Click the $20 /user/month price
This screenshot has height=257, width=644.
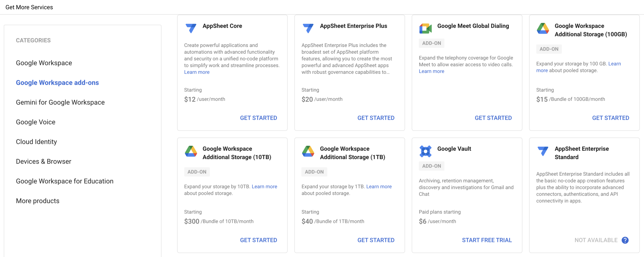pos(322,99)
